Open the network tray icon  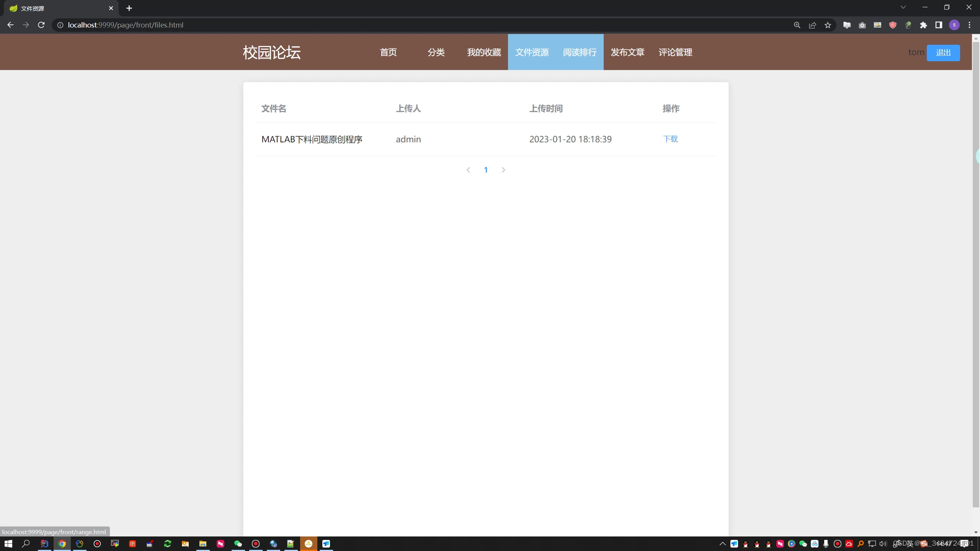tap(872, 544)
